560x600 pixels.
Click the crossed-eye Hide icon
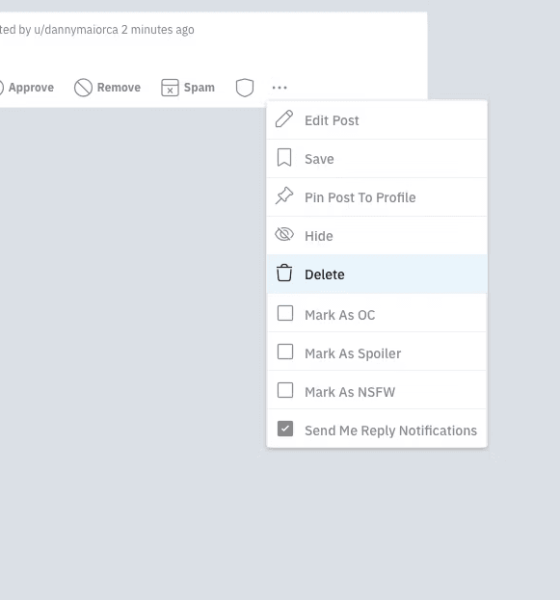[x=284, y=234]
